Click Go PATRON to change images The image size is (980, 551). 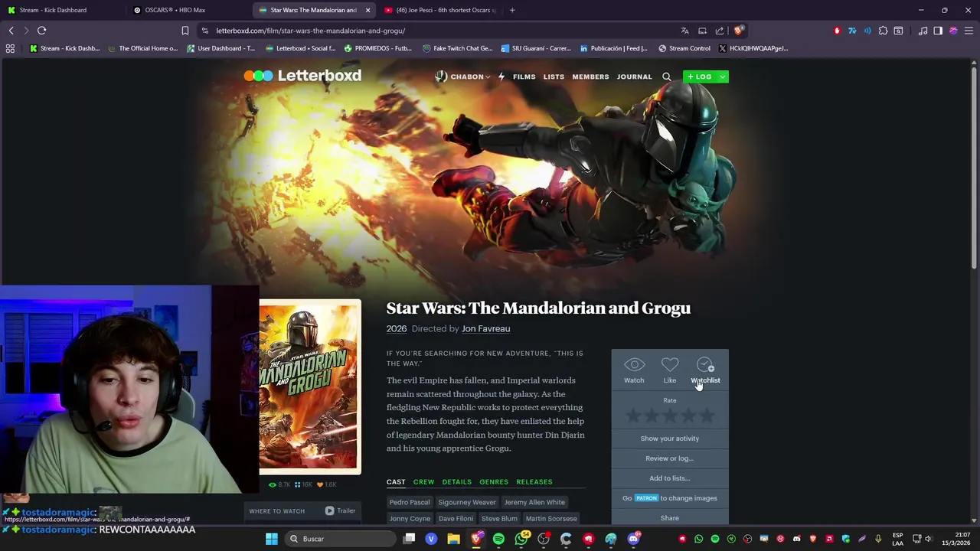coord(670,498)
